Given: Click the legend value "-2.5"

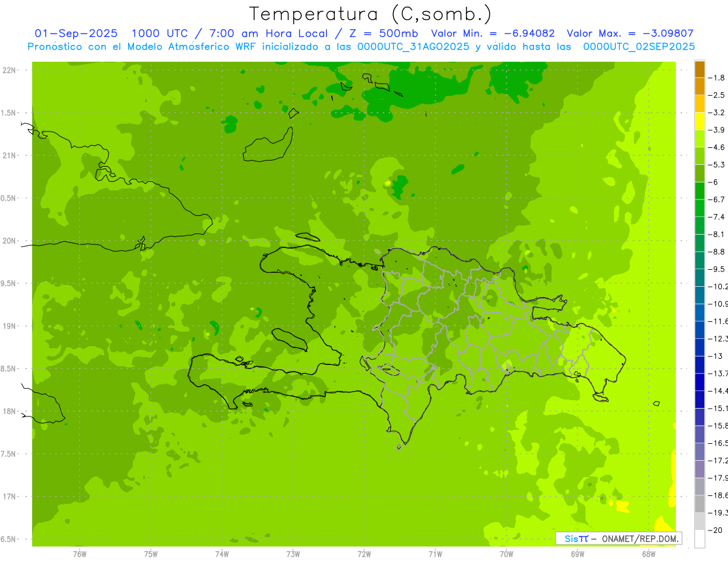Looking at the screenshot, I should coord(718,95).
